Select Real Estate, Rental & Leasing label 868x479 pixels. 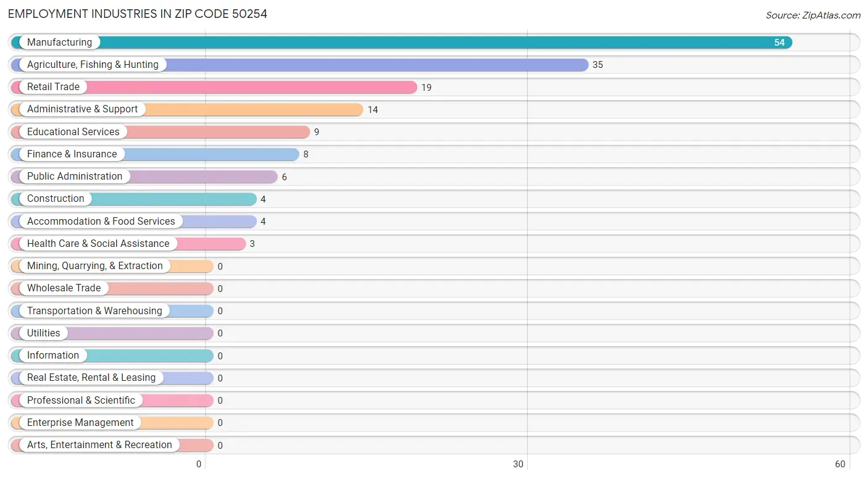[91, 377]
